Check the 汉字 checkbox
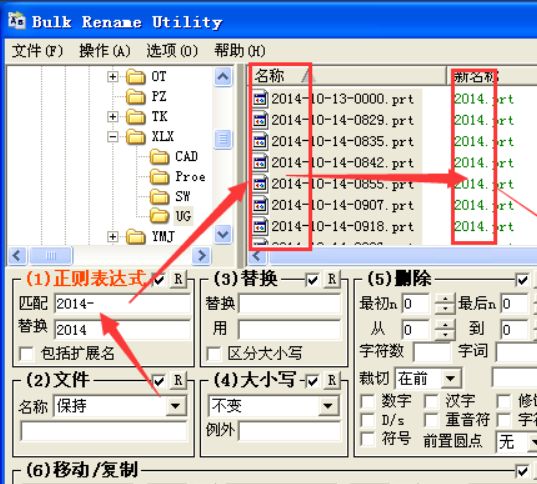 point(431,401)
